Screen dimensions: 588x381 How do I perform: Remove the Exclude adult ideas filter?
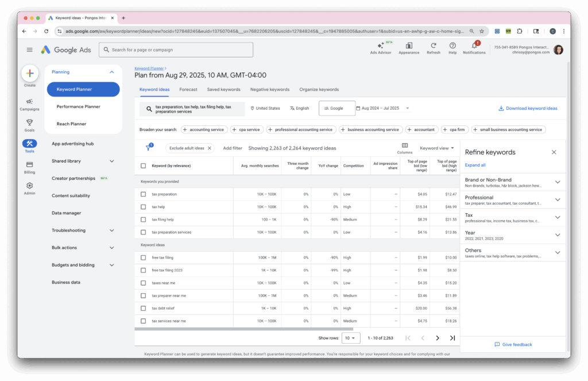coord(210,148)
